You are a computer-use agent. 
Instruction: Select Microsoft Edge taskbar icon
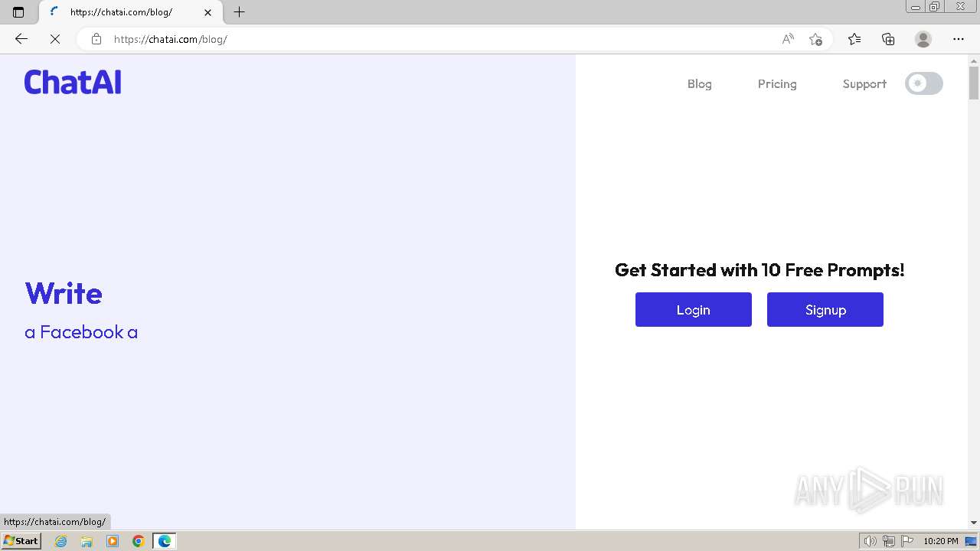[x=165, y=541]
